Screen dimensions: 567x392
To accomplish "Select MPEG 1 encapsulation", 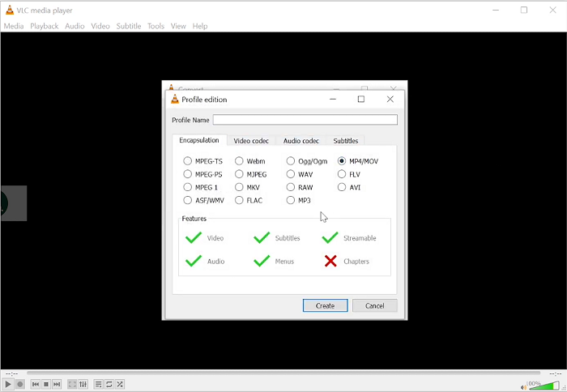I will pos(187,187).
